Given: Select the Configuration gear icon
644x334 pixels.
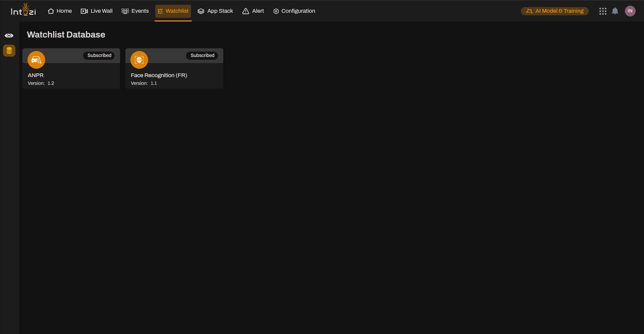Looking at the screenshot, I should pyautogui.click(x=276, y=11).
